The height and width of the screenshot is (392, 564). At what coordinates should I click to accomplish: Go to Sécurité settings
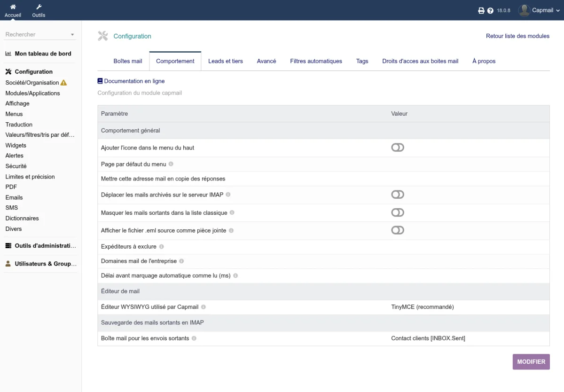[x=16, y=166]
